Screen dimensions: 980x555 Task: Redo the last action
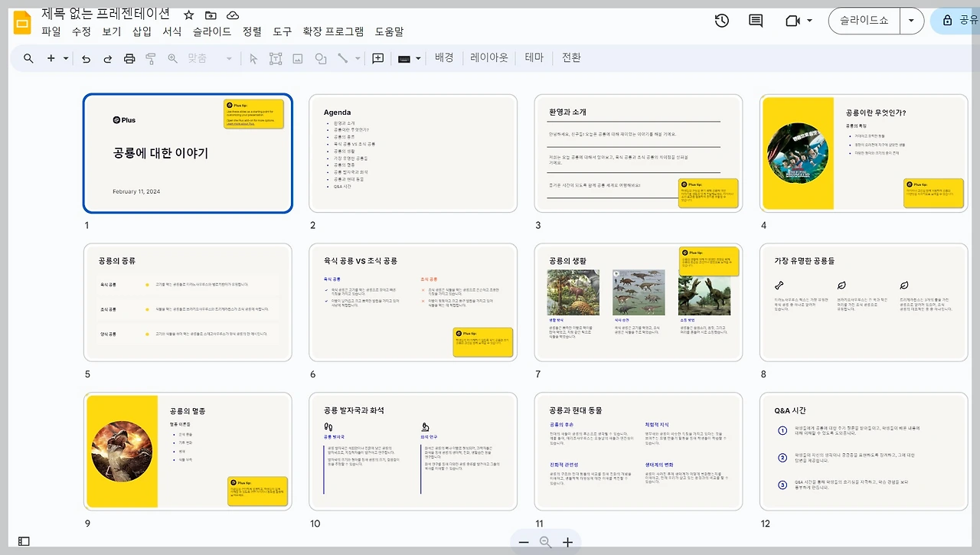(x=108, y=58)
